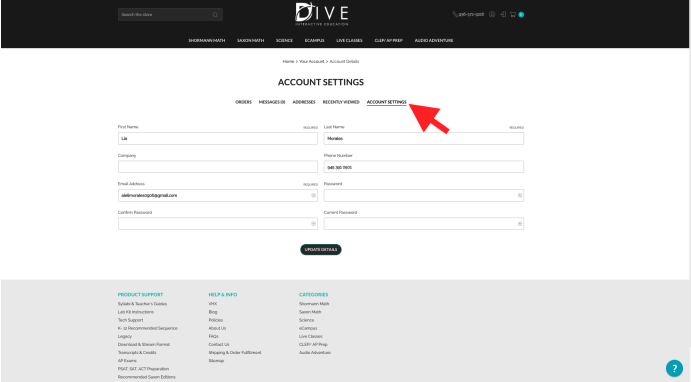Open eCampus in the top navigation
The image size is (691, 382).
point(314,41)
